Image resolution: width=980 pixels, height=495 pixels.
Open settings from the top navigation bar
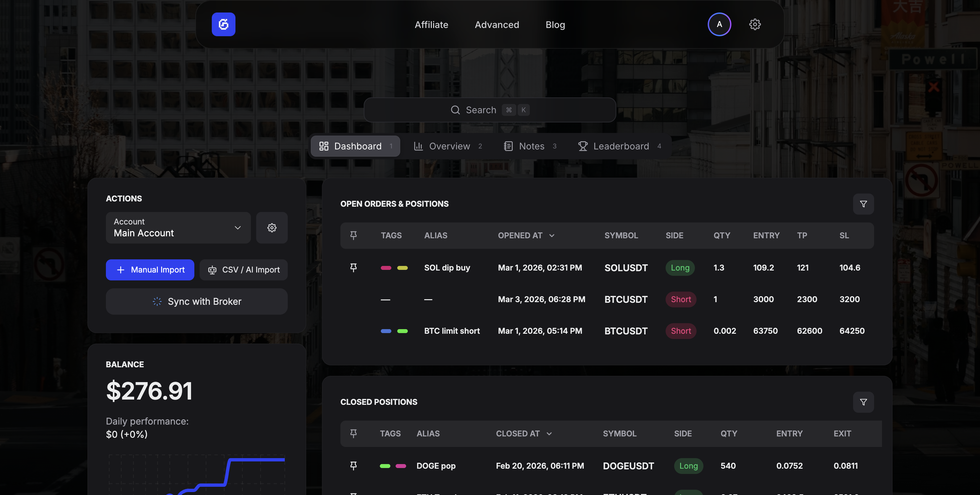pyautogui.click(x=754, y=24)
